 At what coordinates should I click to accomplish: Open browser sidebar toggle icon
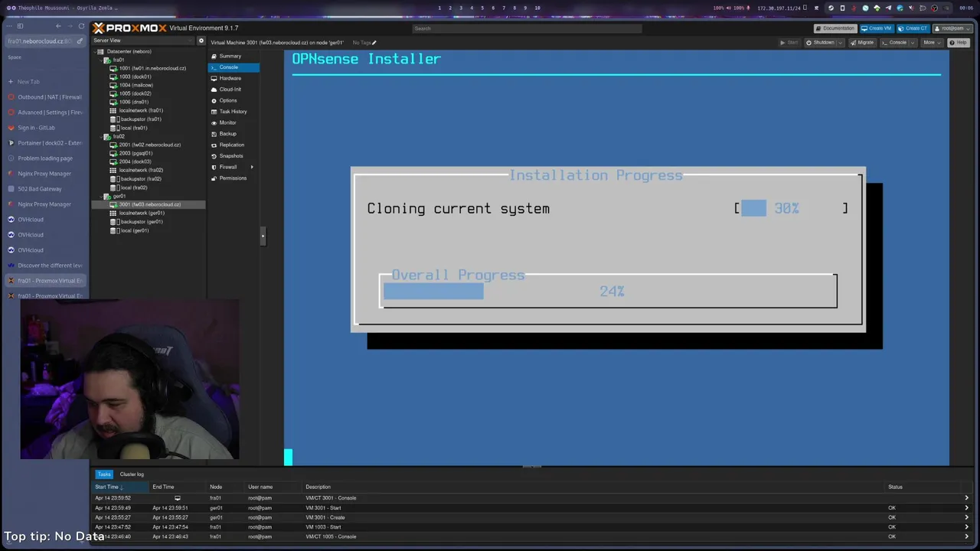tap(21, 26)
